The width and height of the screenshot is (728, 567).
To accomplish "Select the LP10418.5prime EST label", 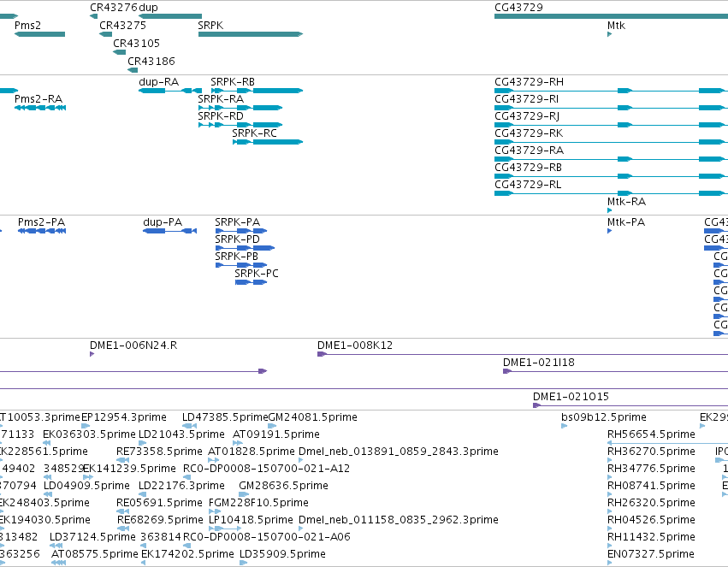I will pos(252,520).
